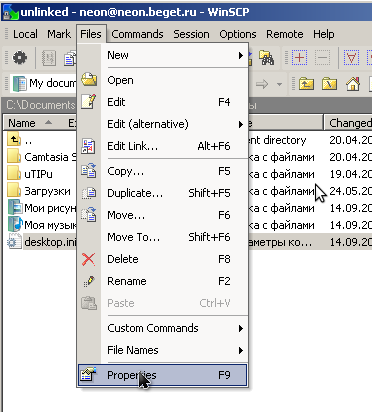The width and height of the screenshot is (372, 412).
Task: Click the Select Files plus icon
Action: [299, 58]
